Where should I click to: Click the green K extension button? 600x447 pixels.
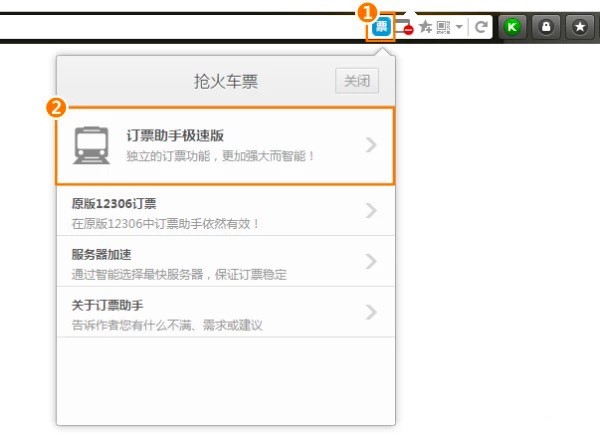tap(512, 27)
